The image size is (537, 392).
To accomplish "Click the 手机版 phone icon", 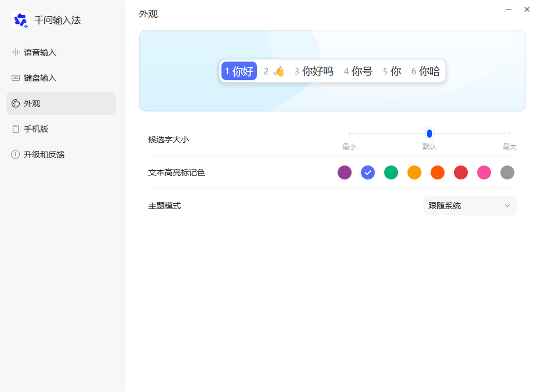I will (16, 129).
